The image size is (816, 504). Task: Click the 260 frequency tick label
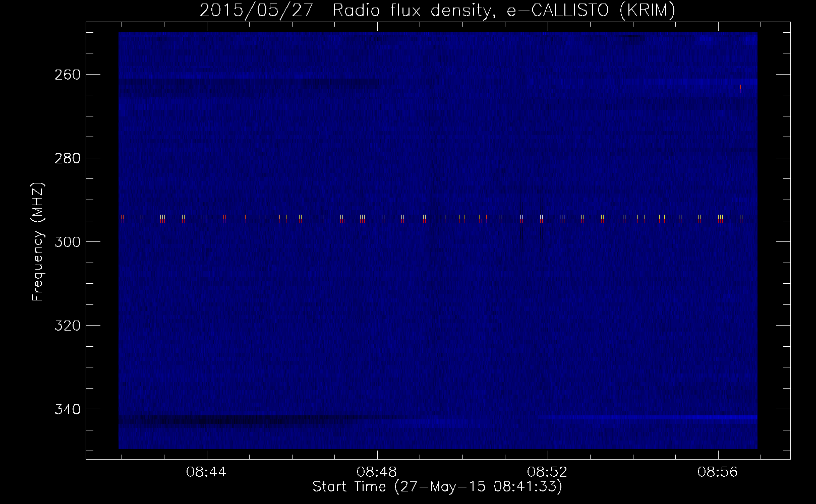tap(67, 75)
